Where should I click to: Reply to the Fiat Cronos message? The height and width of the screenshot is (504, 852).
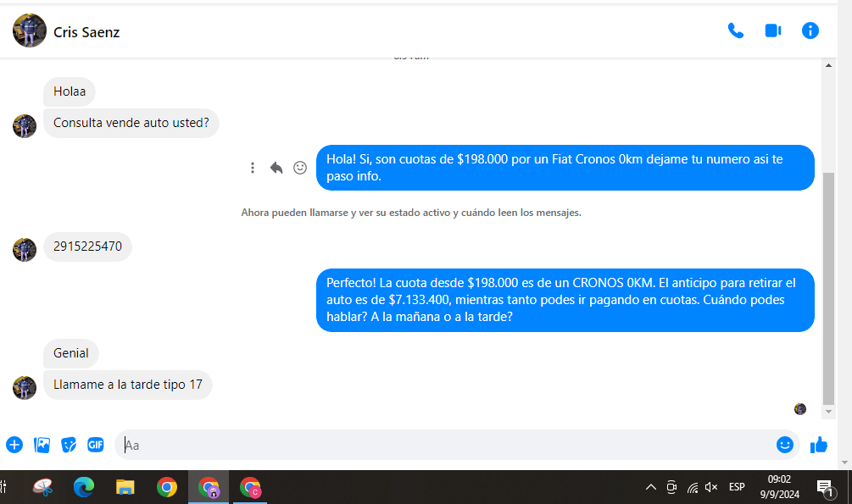(x=276, y=168)
